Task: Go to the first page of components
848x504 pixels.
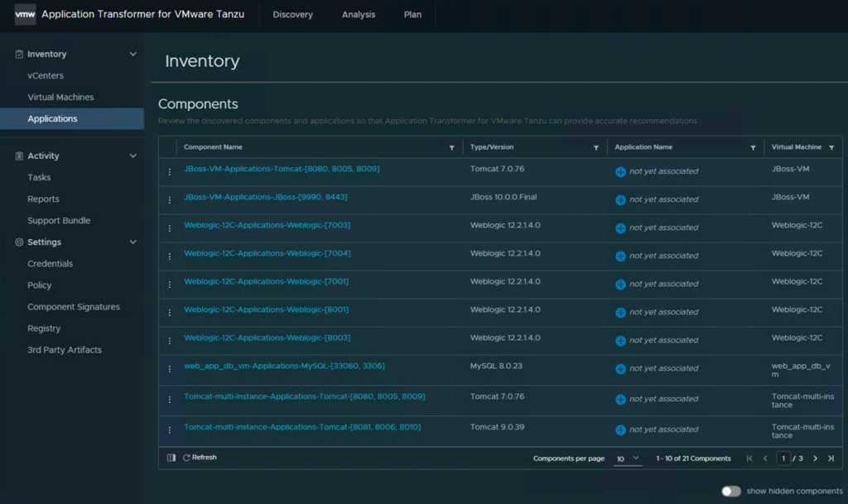Action: coord(749,458)
